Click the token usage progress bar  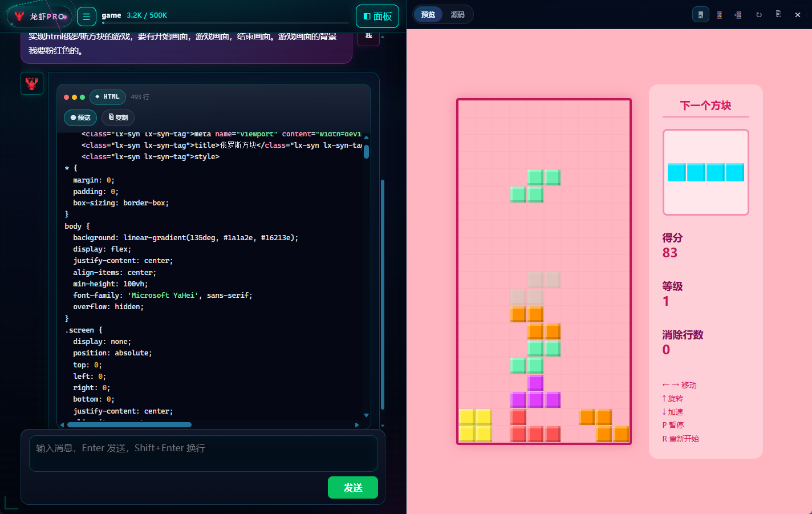225,23
